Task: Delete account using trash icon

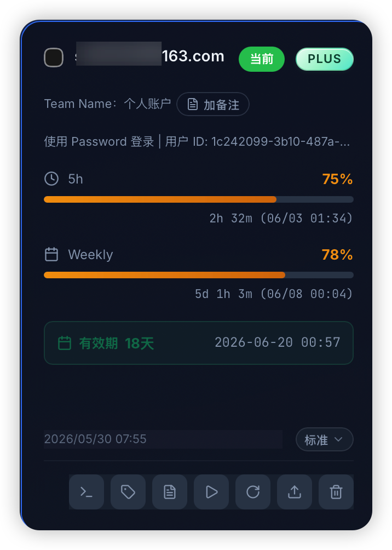Action: click(336, 492)
